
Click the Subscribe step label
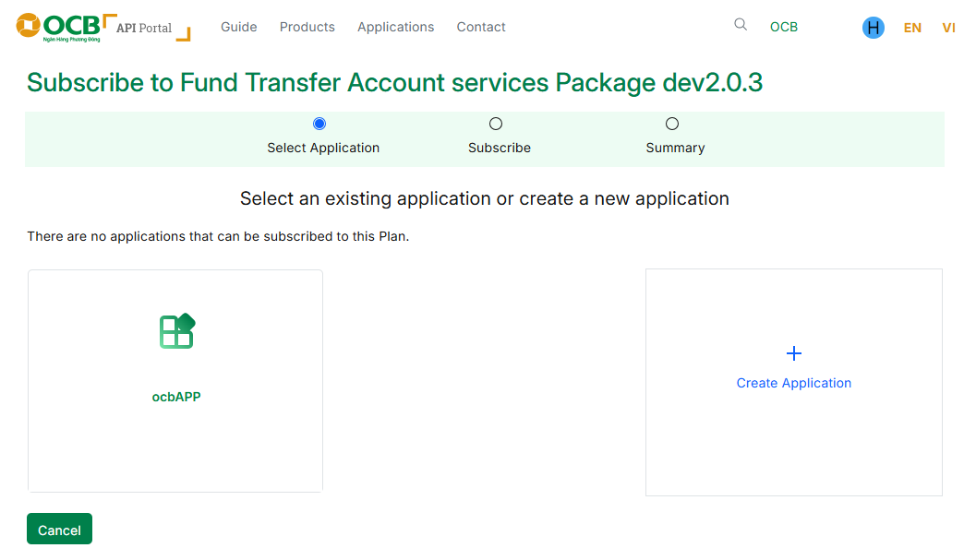click(x=500, y=148)
